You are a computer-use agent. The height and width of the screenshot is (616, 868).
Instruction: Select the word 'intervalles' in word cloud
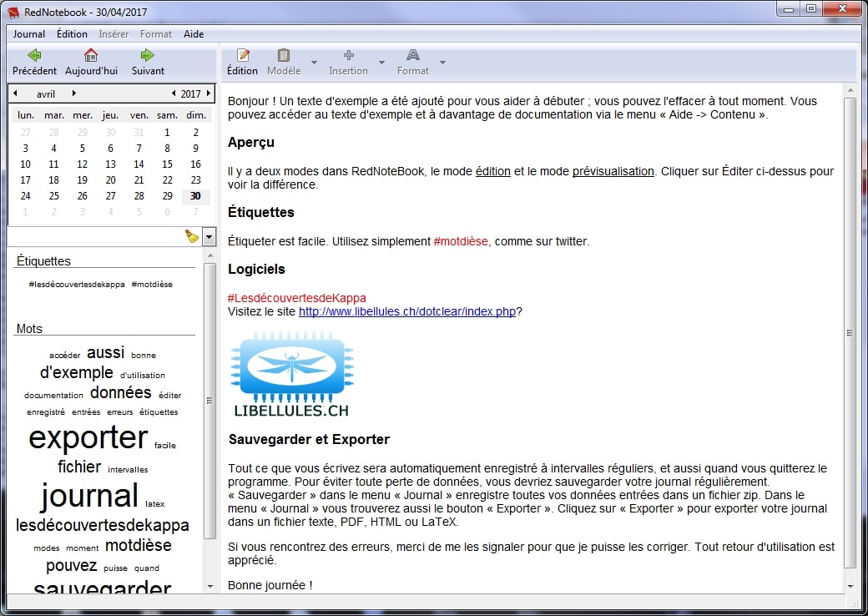(128, 469)
